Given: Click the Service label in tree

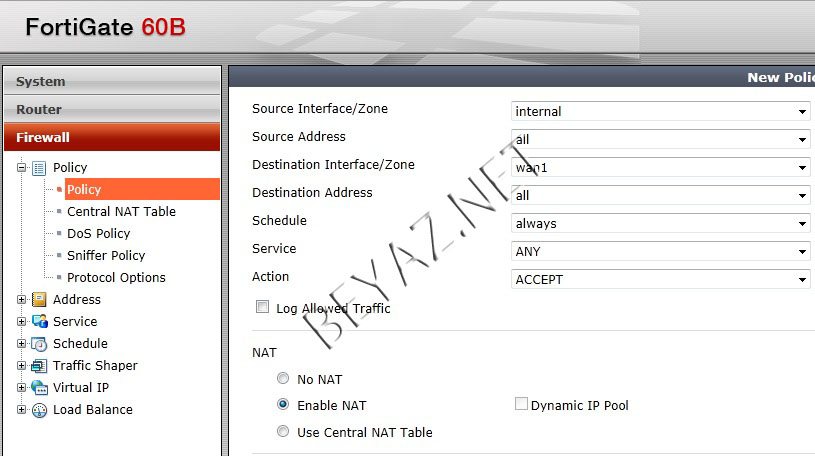Looking at the screenshot, I should [x=75, y=321].
